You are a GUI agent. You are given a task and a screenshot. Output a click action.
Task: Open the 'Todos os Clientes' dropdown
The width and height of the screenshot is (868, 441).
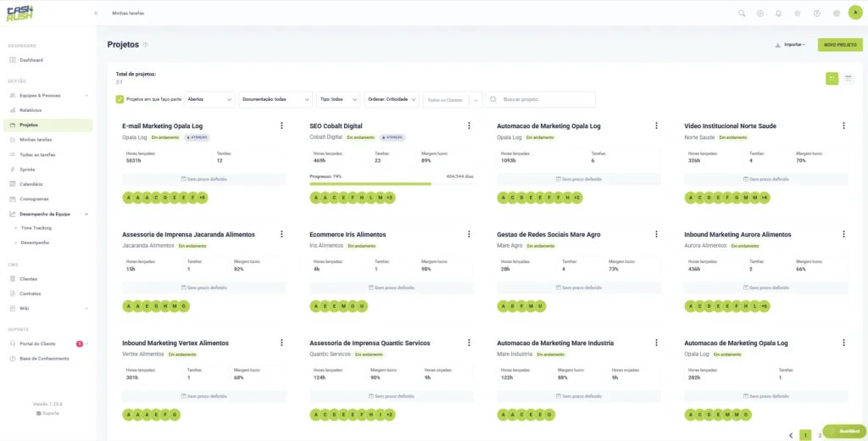tap(453, 100)
